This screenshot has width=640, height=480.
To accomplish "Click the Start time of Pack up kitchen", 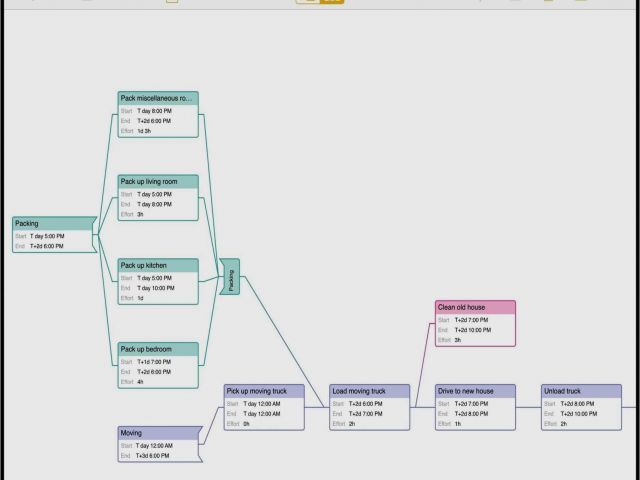I will point(155,277).
